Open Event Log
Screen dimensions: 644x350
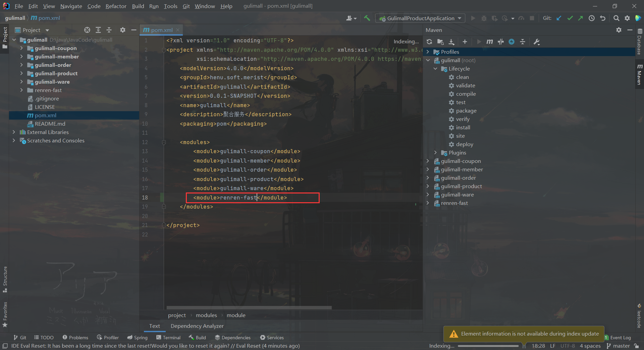coord(618,338)
